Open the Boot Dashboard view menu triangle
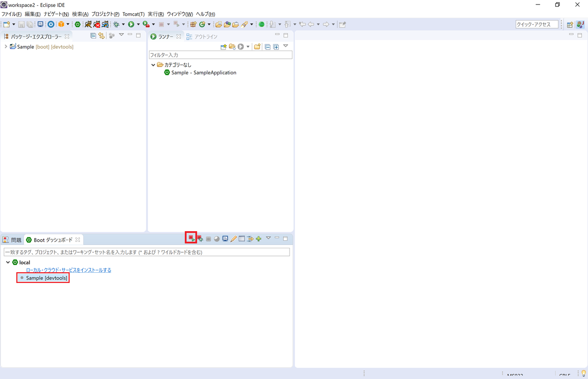 [268, 238]
